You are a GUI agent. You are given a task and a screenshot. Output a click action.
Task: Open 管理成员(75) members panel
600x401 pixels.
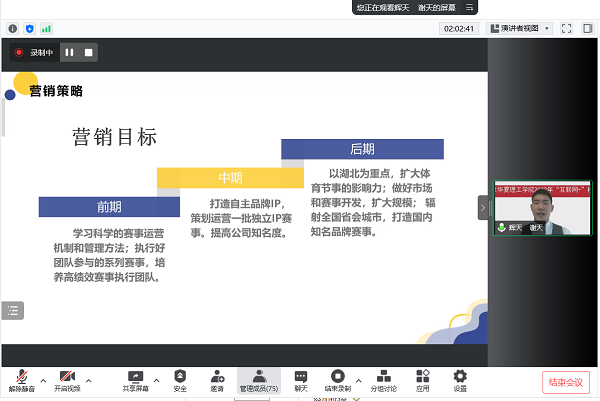[x=259, y=380]
